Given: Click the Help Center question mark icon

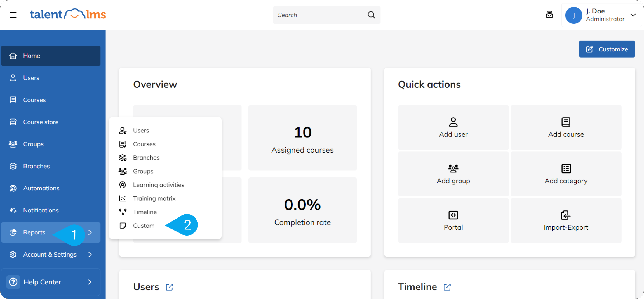Looking at the screenshot, I should pyautogui.click(x=13, y=282).
